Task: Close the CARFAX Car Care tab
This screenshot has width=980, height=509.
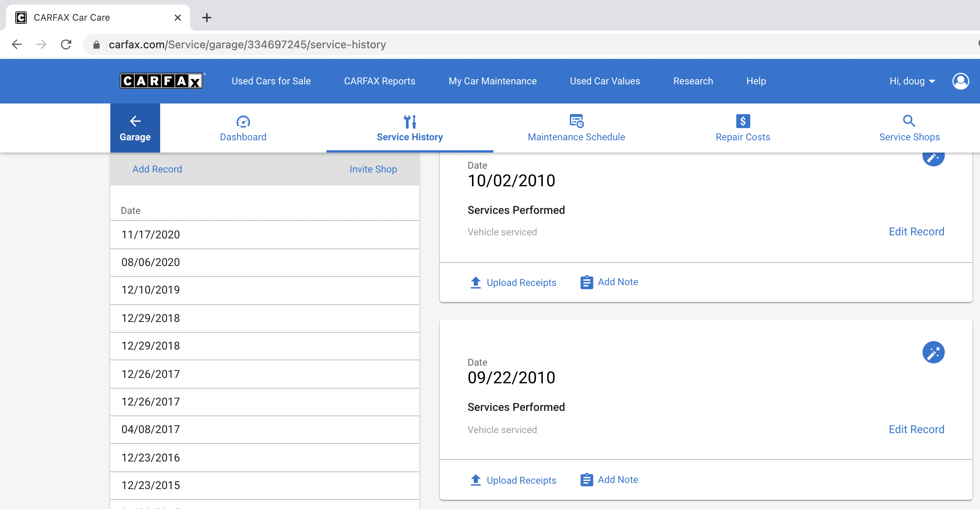Action: [x=177, y=18]
